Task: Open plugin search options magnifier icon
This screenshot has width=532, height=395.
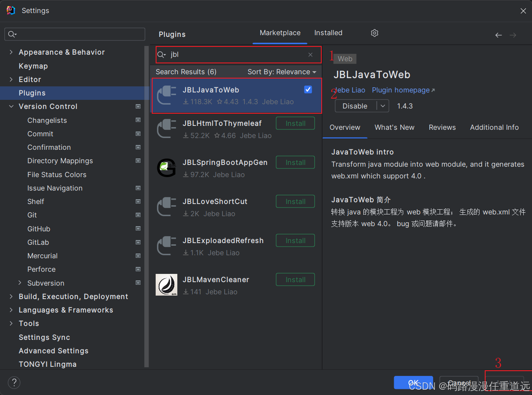Action: [161, 55]
